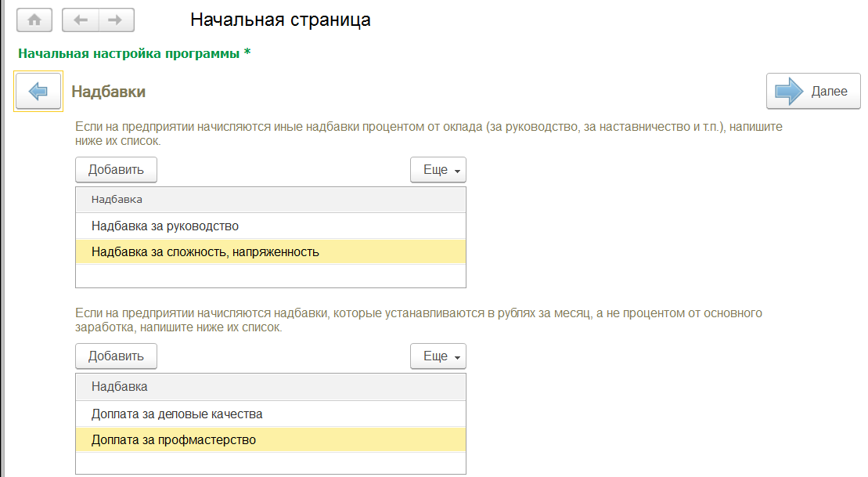Viewport: 868px width, 477px height.
Task: Click the Надбавки section heading
Action: [x=109, y=92]
